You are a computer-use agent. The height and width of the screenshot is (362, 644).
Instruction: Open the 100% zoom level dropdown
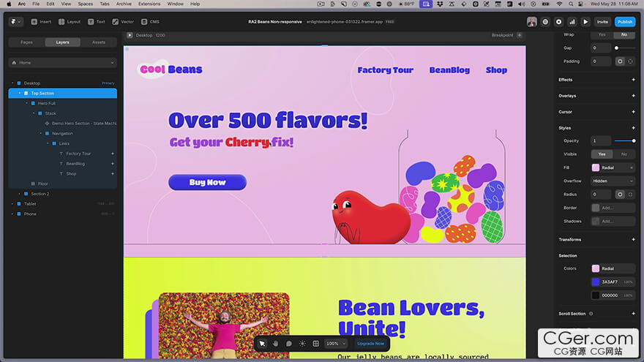pos(336,343)
